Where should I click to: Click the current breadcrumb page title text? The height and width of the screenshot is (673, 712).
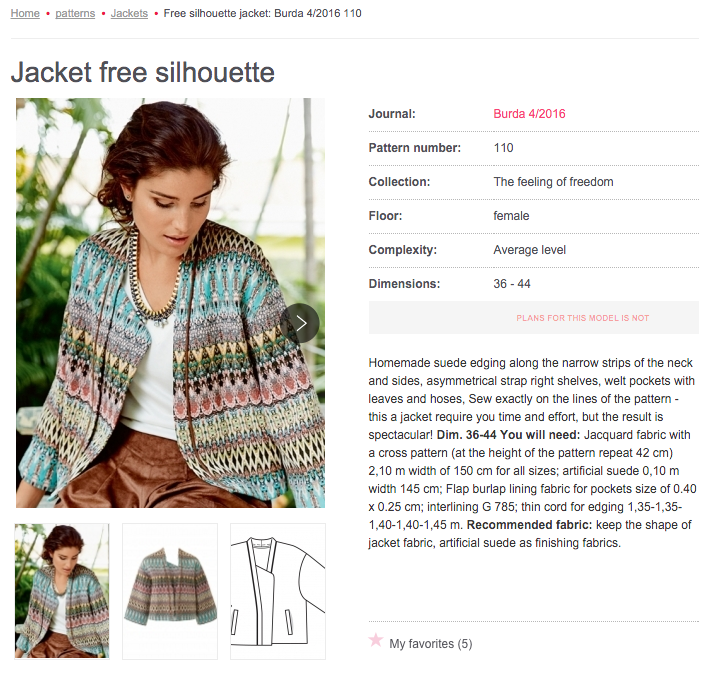pos(262,13)
